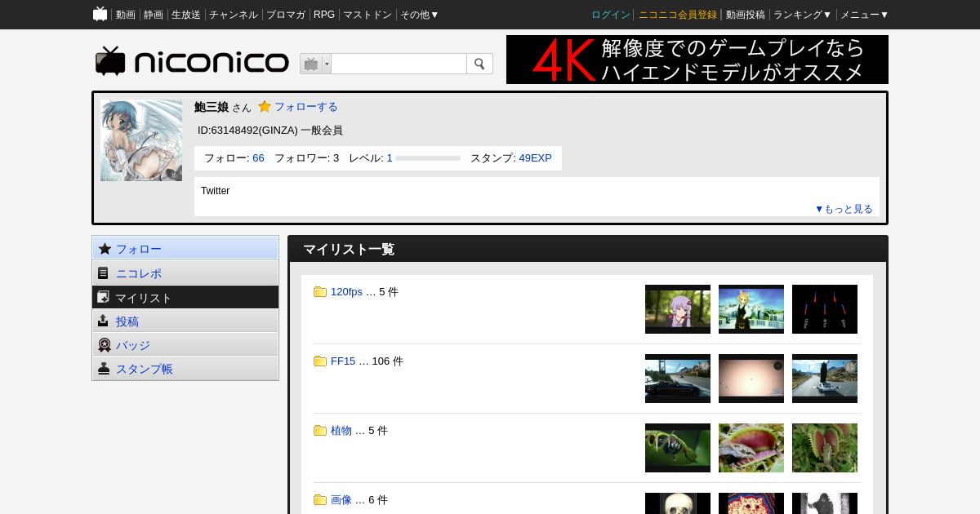The height and width of the screenshot is (514, 980).
Task: Click the 植物 folder icon
Action: [320, 431]
